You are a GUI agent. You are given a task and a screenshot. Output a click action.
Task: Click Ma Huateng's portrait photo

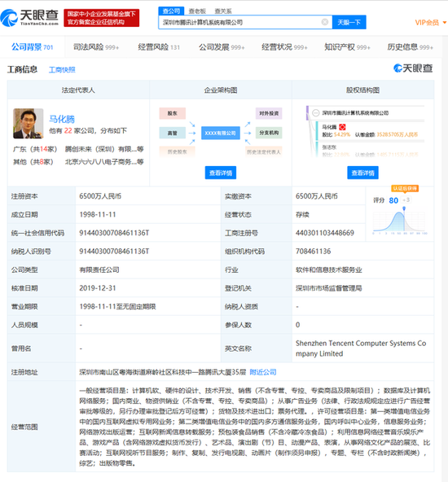pos(28,124)
